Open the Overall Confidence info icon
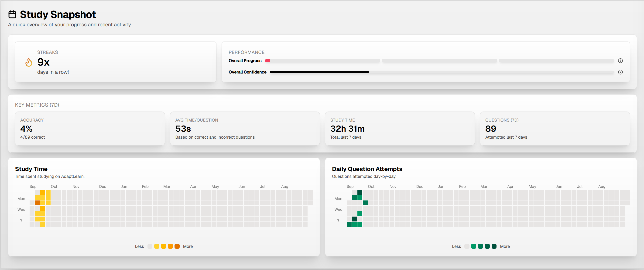644x270 pixels. [620, 72]
